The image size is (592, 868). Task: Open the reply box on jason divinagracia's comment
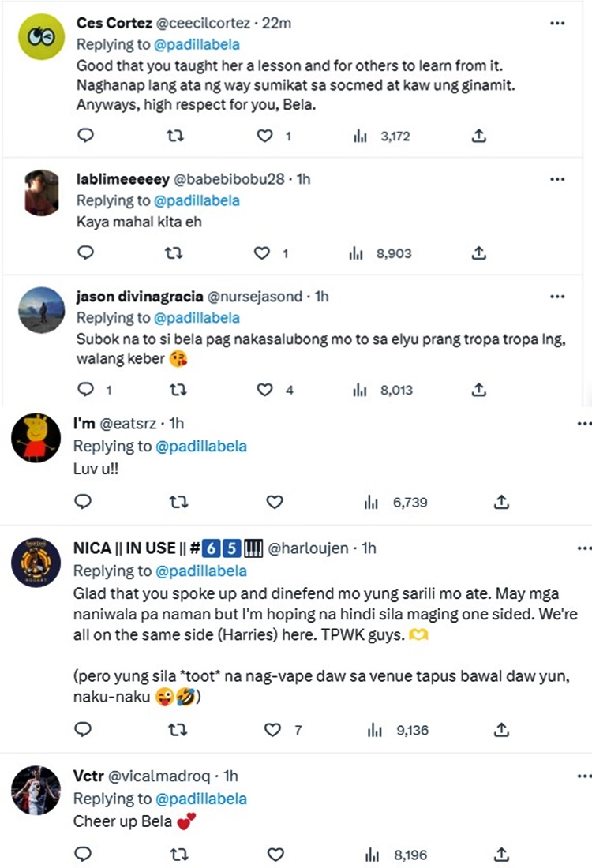[84, 389]
